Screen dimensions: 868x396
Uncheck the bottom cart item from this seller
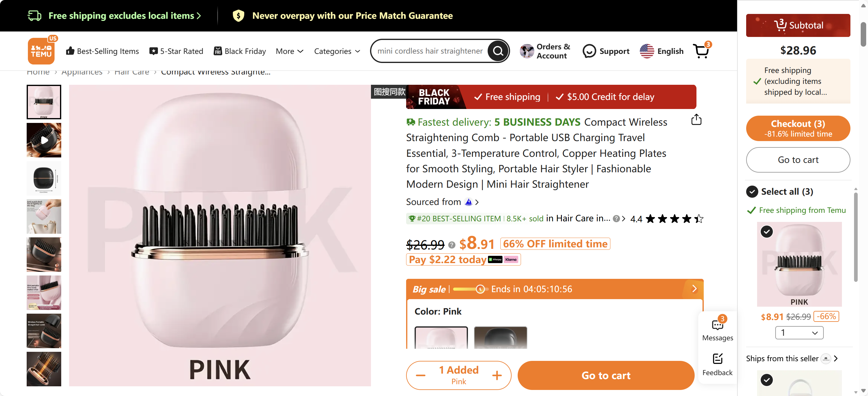pos(766,380)
